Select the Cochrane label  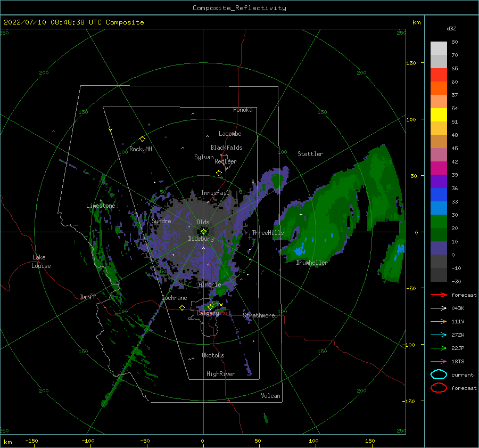point(174,298)
